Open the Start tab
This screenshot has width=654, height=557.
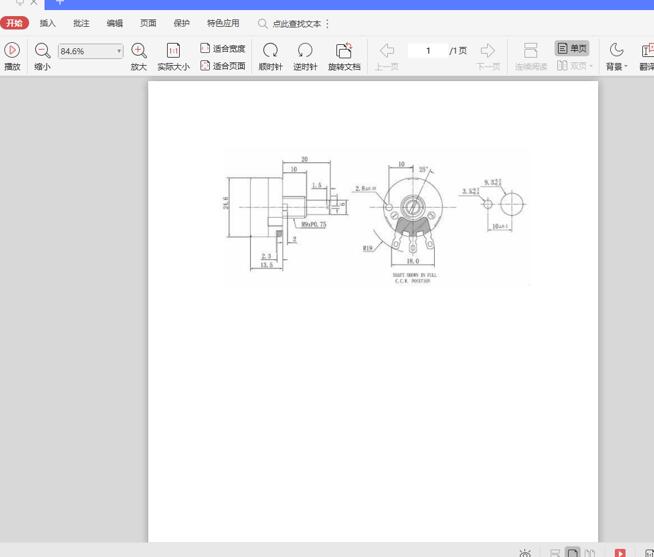tap(14, 23)
